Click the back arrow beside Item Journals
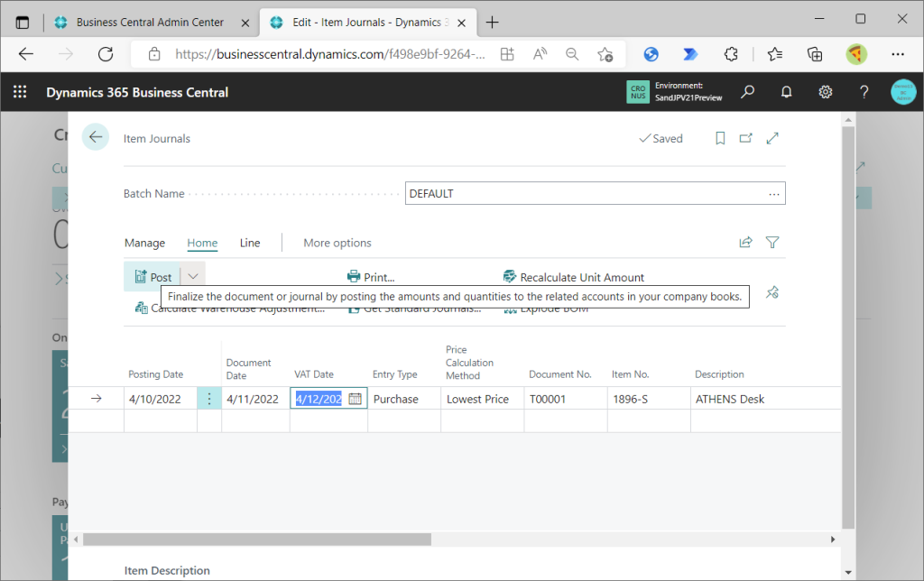The image size is (924, 581). [x=96, y=137]
